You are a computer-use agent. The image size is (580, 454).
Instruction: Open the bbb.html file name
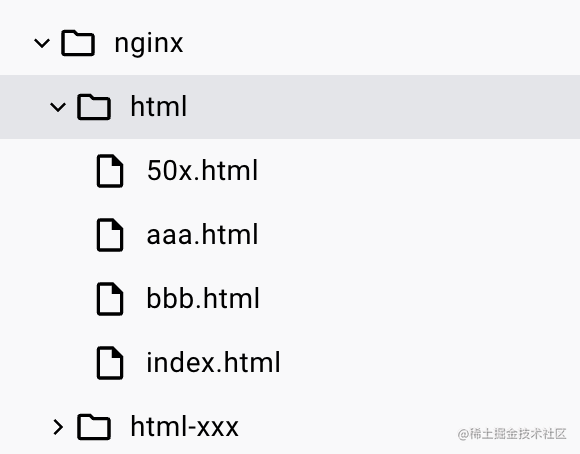[x=203, y=298]
